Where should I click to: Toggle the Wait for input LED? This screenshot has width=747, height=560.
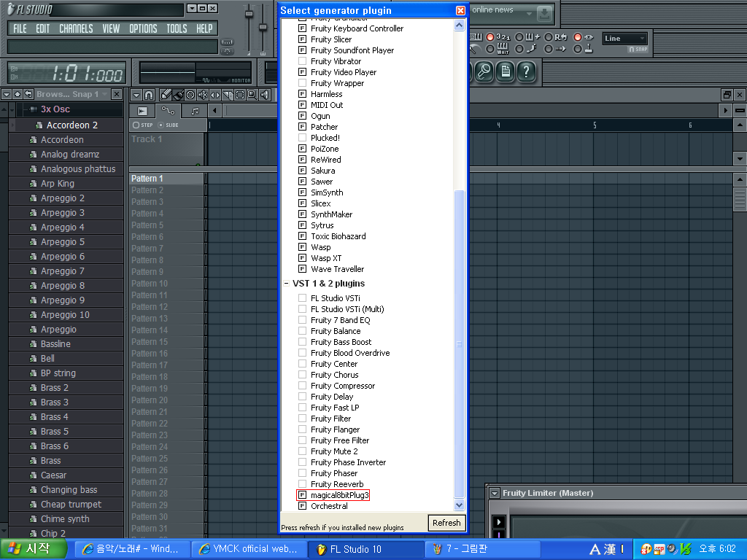click(489, 49)
